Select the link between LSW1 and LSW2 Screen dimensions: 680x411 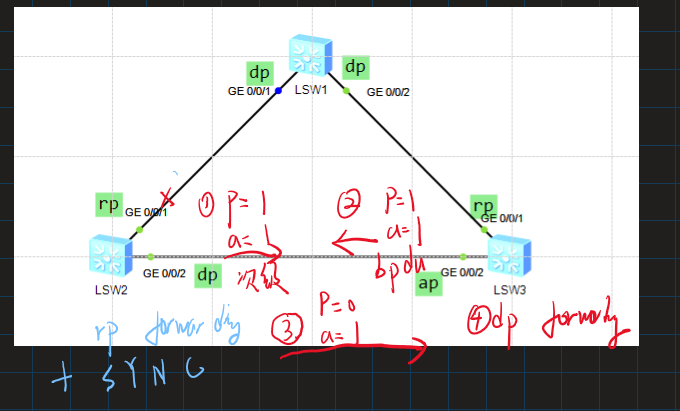pos(212,156)
